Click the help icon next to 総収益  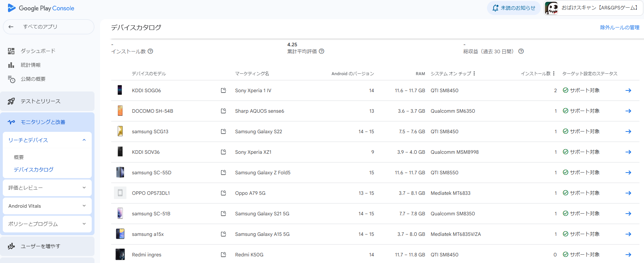click(x=521, y=51)
